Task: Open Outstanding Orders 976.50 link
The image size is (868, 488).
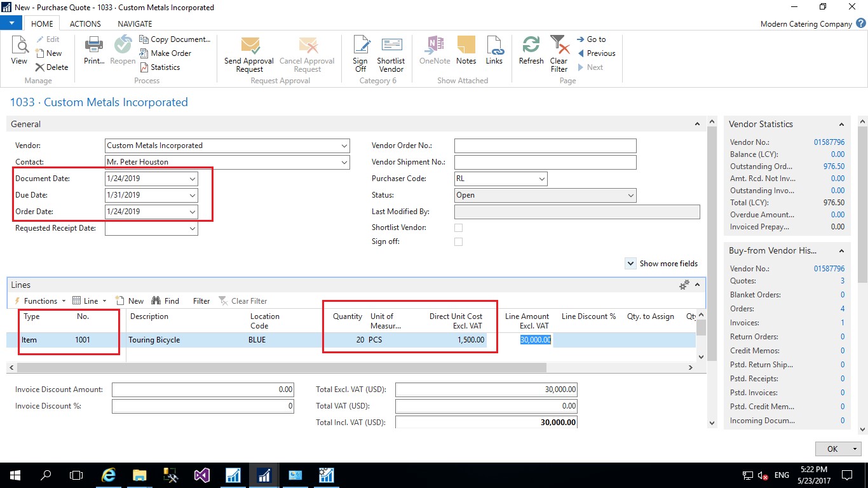Action: click(834, 166)
